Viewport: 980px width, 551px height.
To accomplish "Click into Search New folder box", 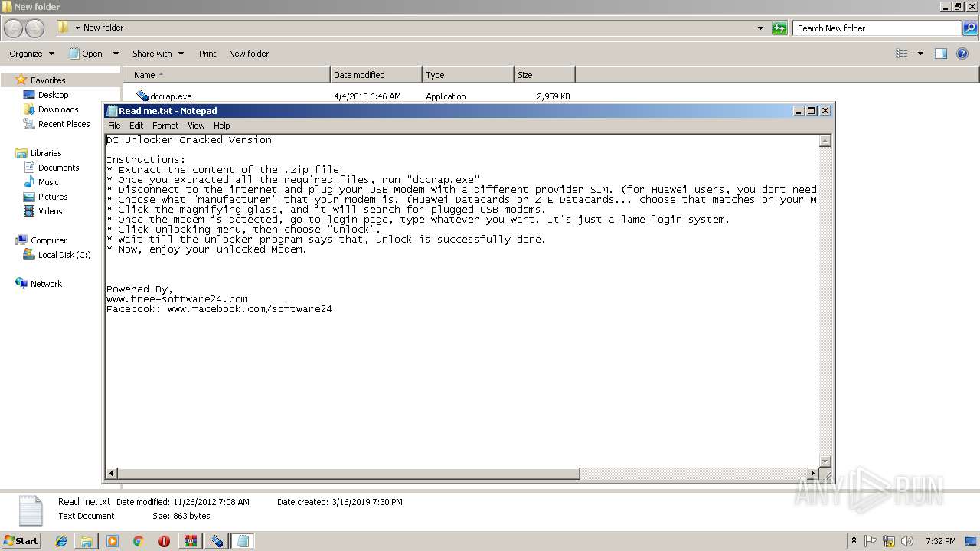I will 877,28.
